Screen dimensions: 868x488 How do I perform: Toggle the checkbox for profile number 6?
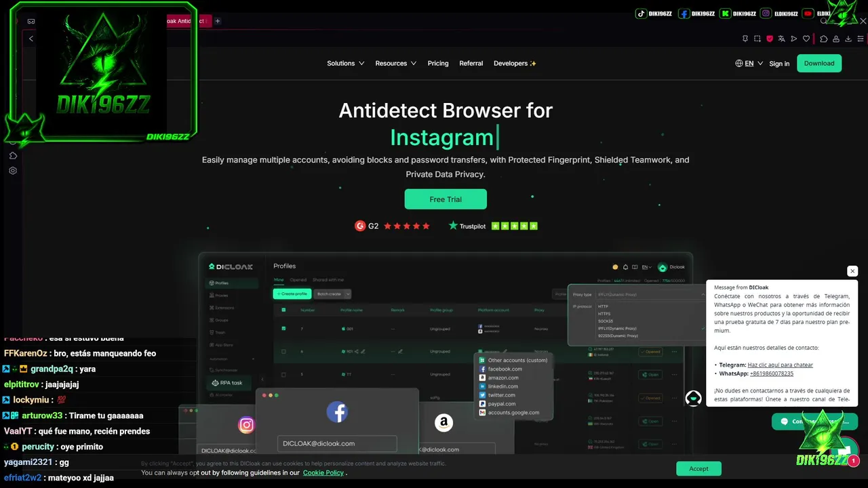coord(283,352)
